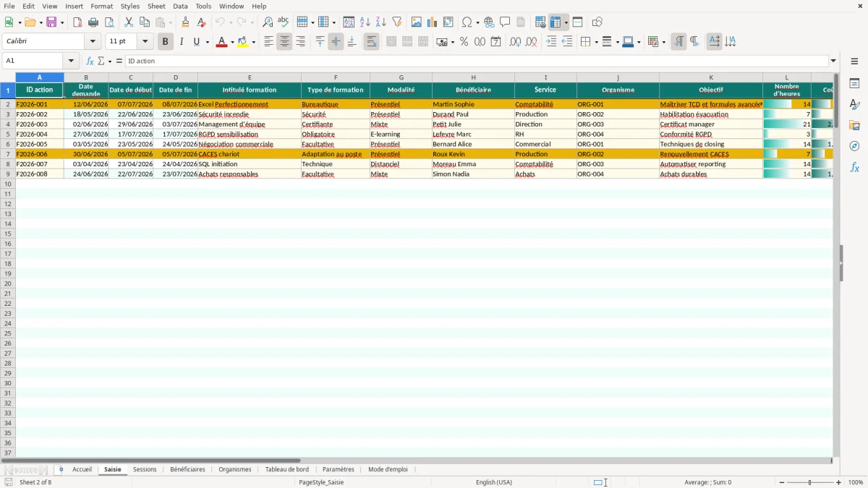
Task: Open Print Preview from the toolbar
Action: [109, 22]
